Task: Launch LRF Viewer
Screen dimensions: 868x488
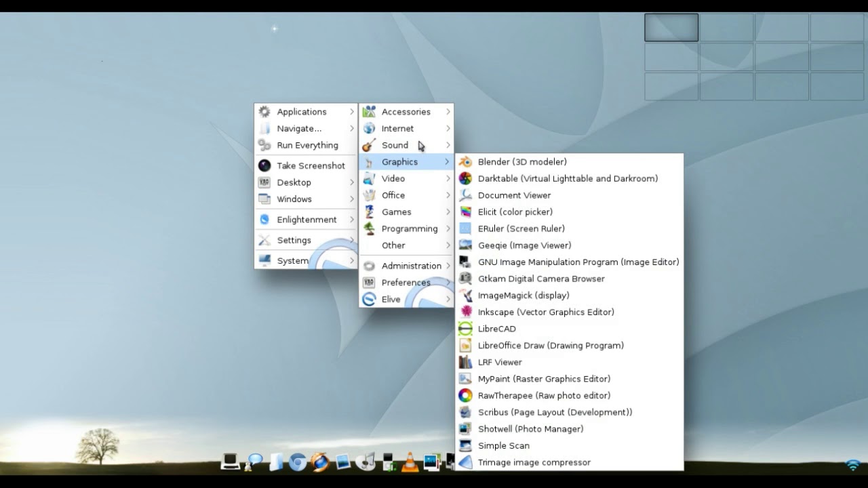Action: pos(569,363)
